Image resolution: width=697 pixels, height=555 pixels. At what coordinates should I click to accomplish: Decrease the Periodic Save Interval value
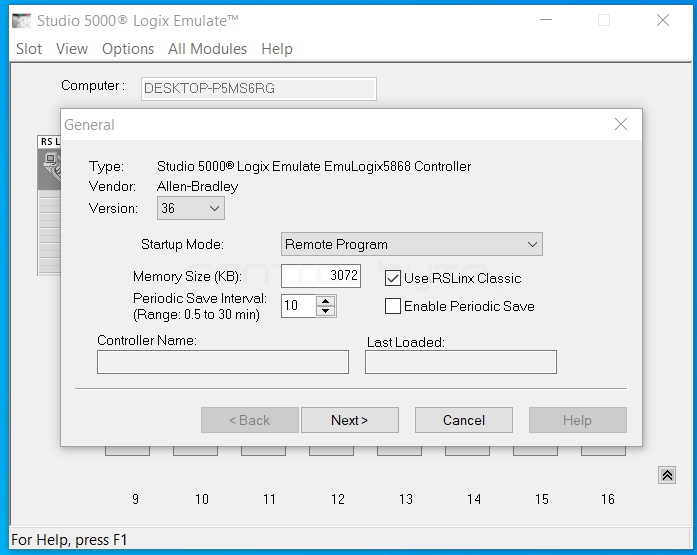325,311
